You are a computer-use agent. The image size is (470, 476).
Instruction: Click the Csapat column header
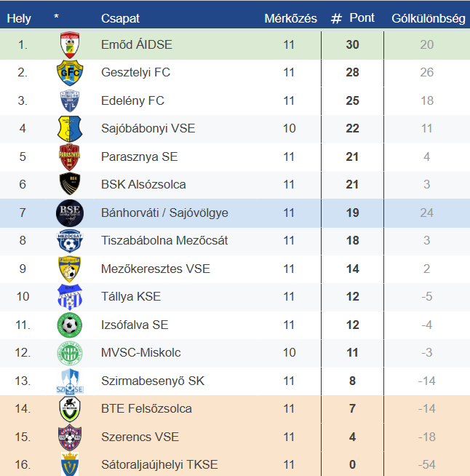(120, 18)
